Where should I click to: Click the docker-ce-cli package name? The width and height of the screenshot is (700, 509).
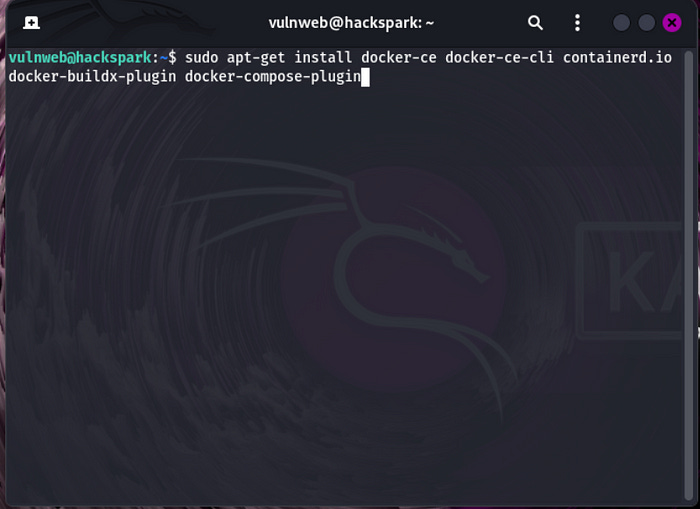[x=500, y=58]
